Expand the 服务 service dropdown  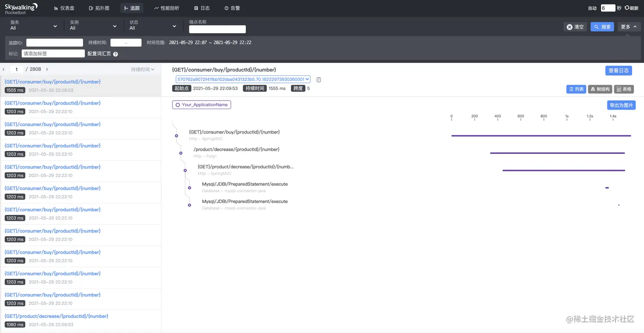(x=34, y=26)
